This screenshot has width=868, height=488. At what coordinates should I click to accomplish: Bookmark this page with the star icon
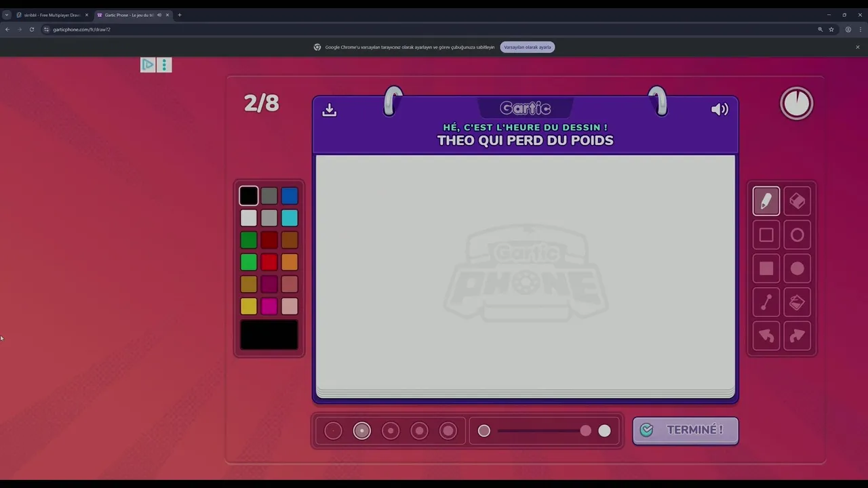click(x=831, y=30)
